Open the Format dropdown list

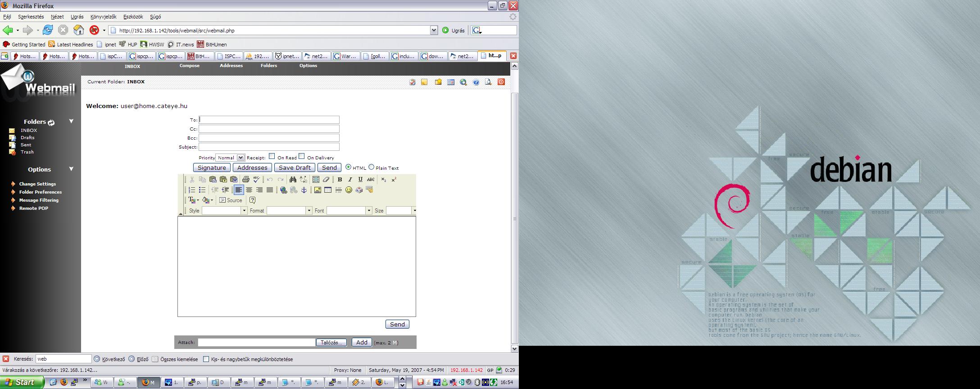click(x=309, y=211)
